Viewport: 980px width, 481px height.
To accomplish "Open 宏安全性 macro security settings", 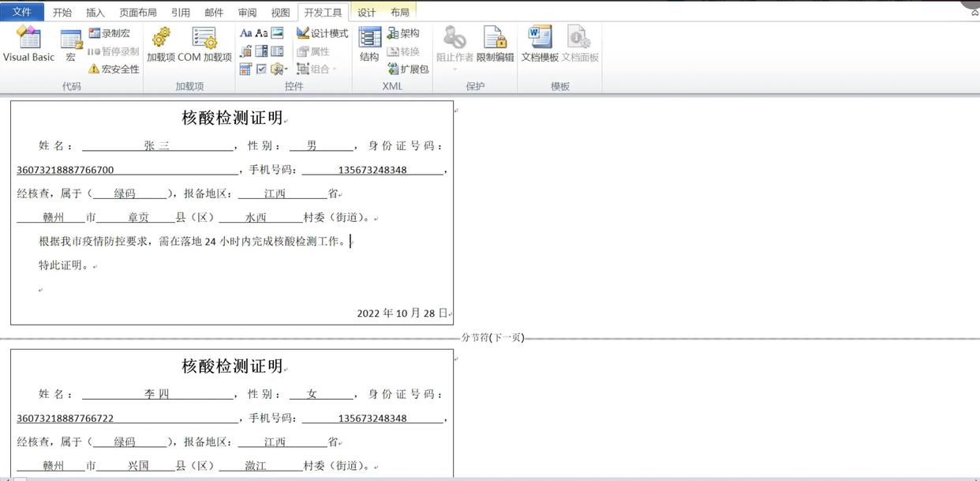I will 114,69.
